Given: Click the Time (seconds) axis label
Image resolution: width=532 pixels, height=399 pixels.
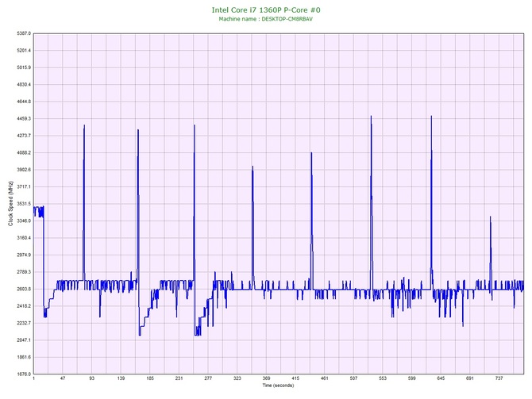Looking at the screenshot, I should (x=278, y=386).
